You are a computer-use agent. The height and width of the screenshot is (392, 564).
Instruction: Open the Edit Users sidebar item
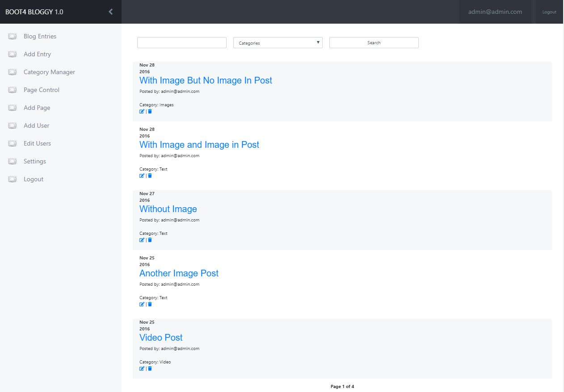pyautogui.click(x=37, y=143)
